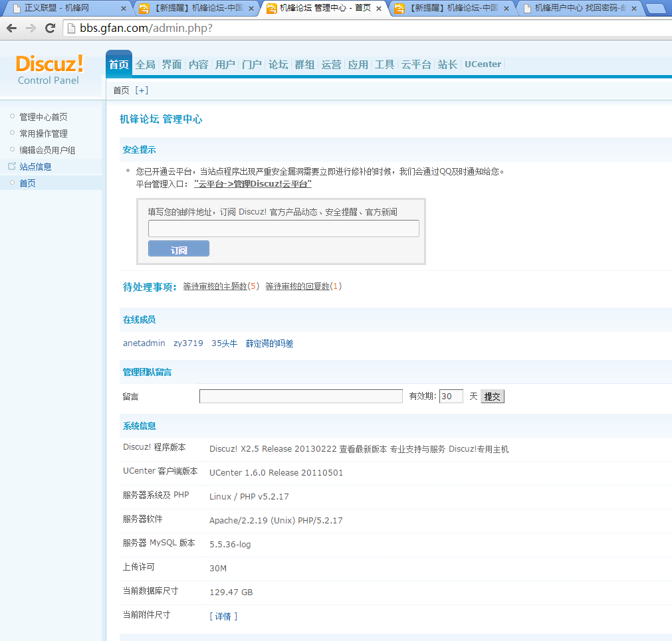Select 首页 in the left sidebar

[x=27, y=183]
